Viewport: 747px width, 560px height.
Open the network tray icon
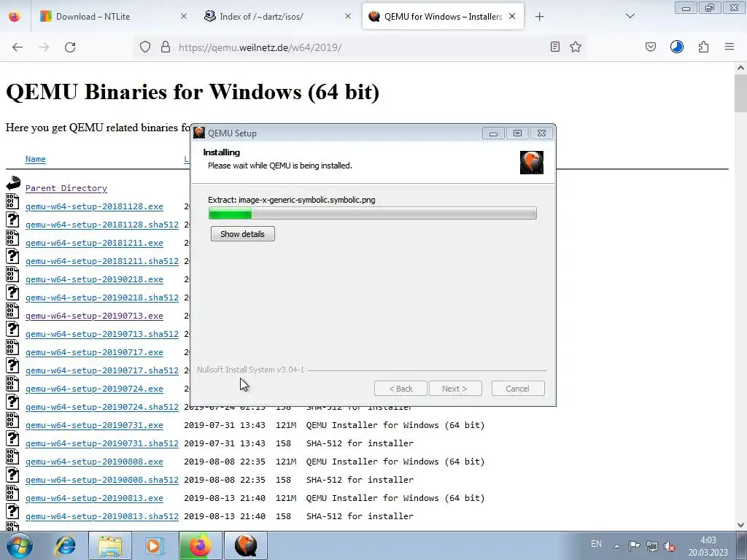coord(651,545)
